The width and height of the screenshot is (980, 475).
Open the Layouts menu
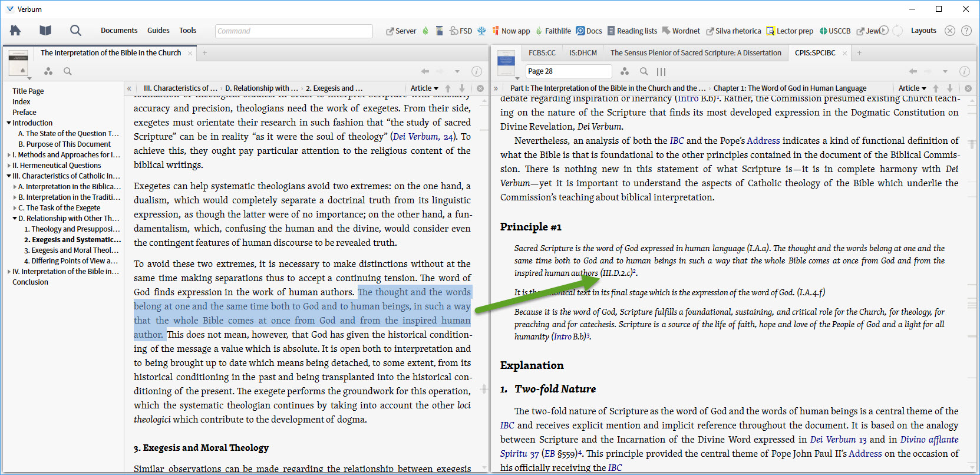coord(923,31)
